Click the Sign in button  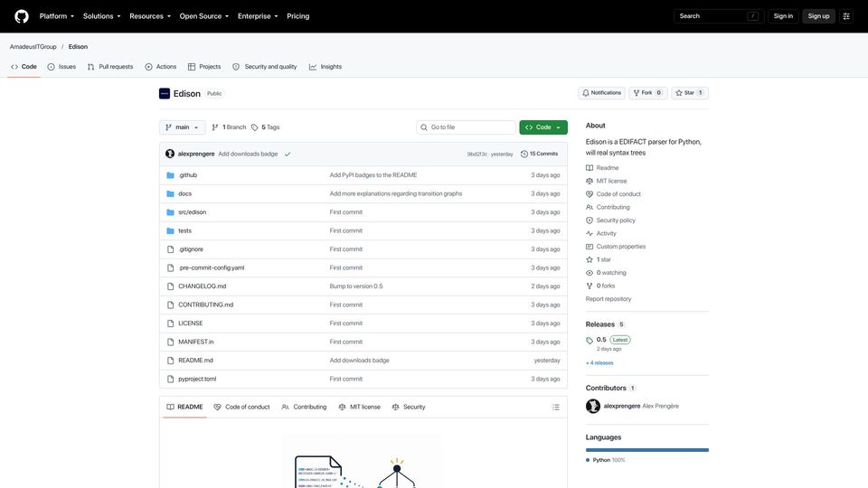pyautogui.click(x=783, y=16)
